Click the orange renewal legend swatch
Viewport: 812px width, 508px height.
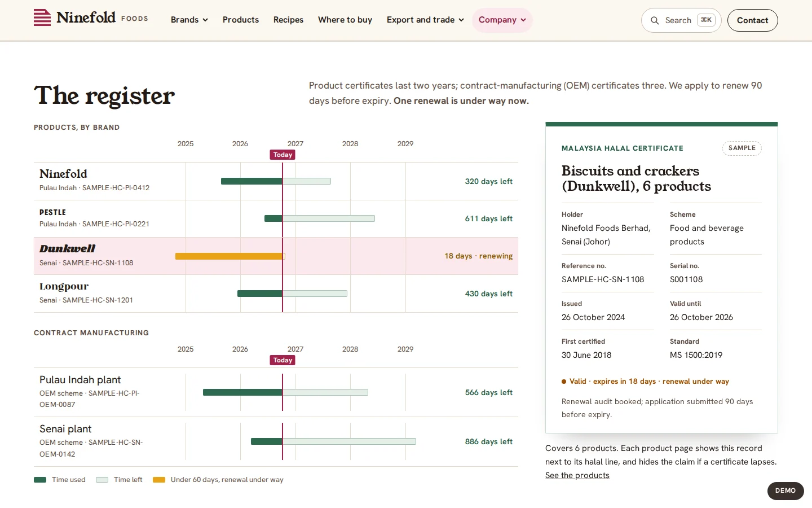[x=159, y=480]
